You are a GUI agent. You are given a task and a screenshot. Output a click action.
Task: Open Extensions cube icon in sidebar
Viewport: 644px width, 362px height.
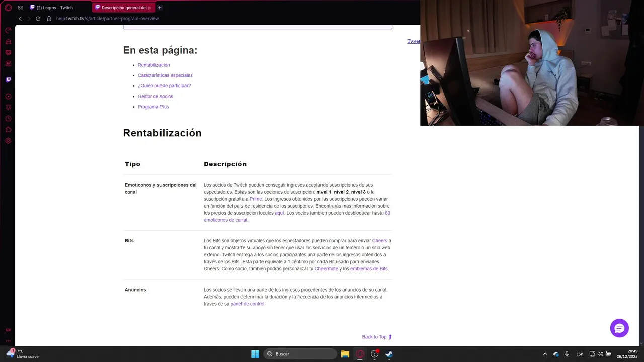[8, 130]
